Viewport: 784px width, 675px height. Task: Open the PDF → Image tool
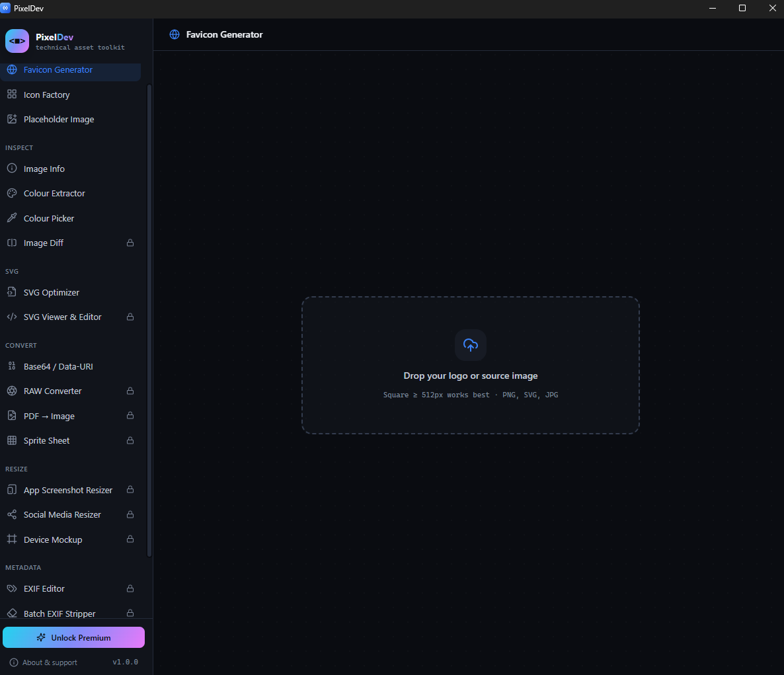coord(71,415)
